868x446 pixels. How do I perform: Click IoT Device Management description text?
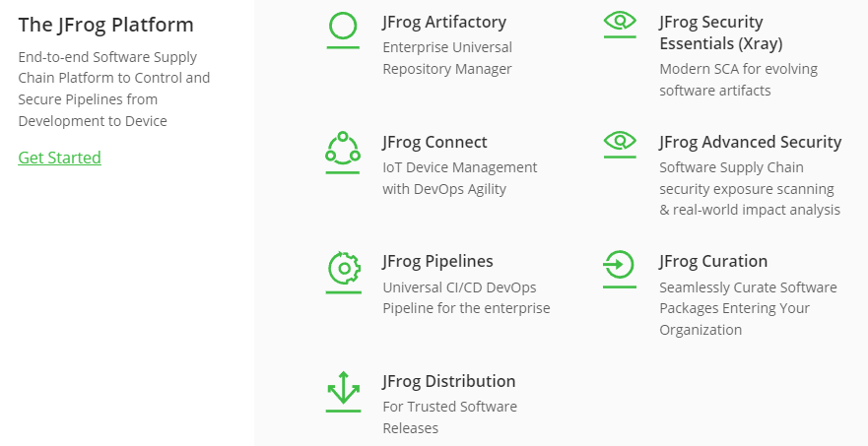(460, 178)
